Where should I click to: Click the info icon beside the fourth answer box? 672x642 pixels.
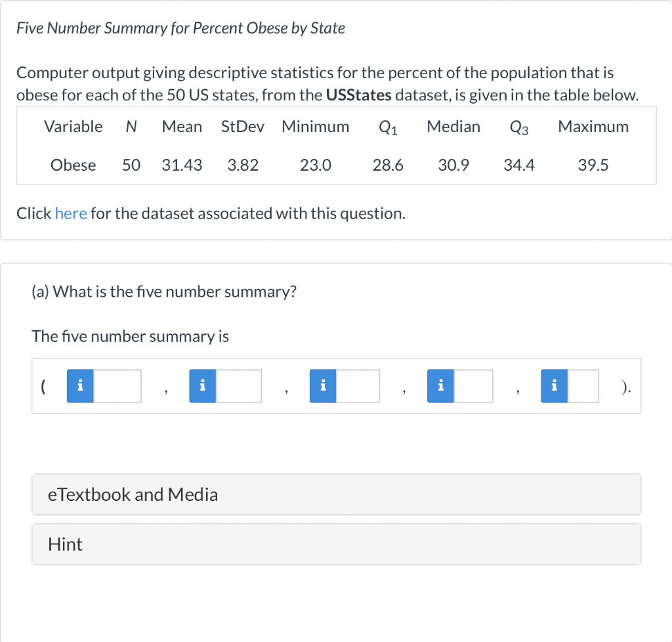[x=440, y=386]
